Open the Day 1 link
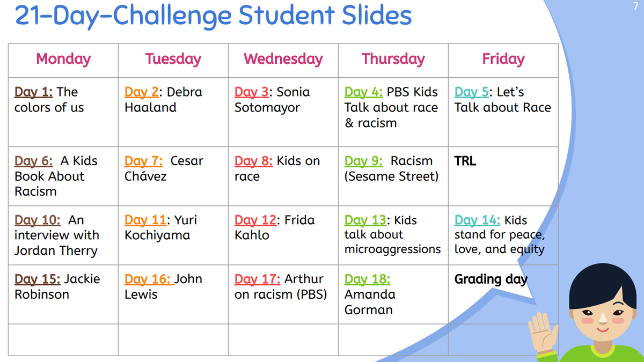 [33, 92]
